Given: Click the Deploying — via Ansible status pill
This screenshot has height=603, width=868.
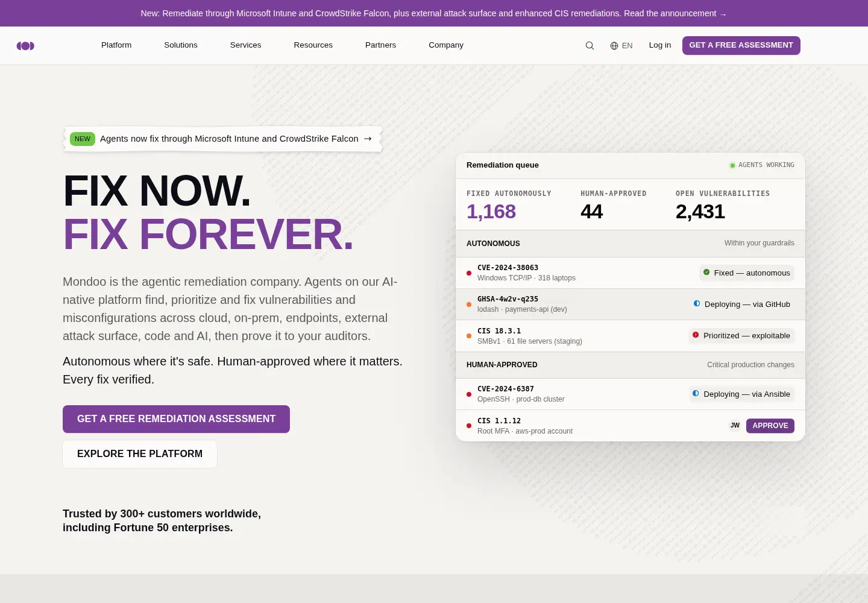Looking at the screenshot, I should (742, 394).
